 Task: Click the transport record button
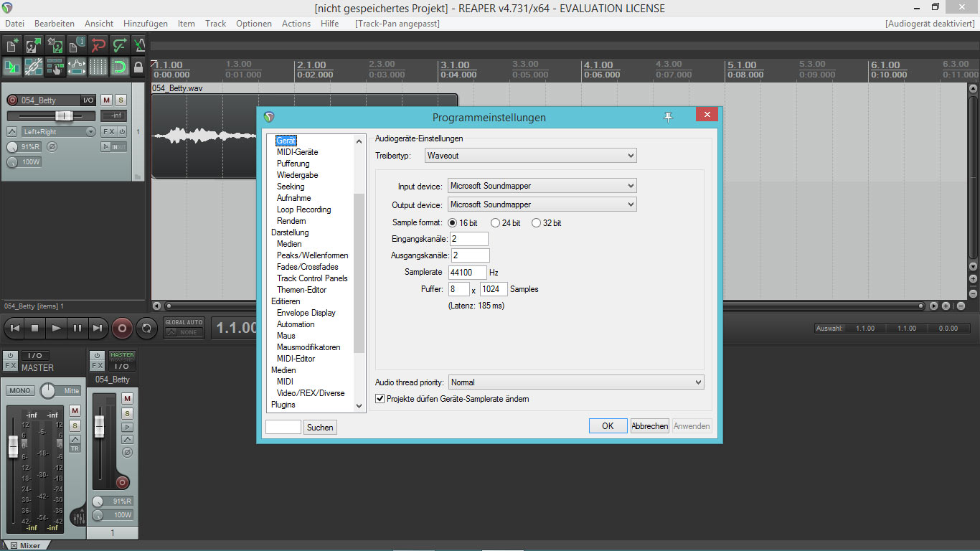click(121, 328)
